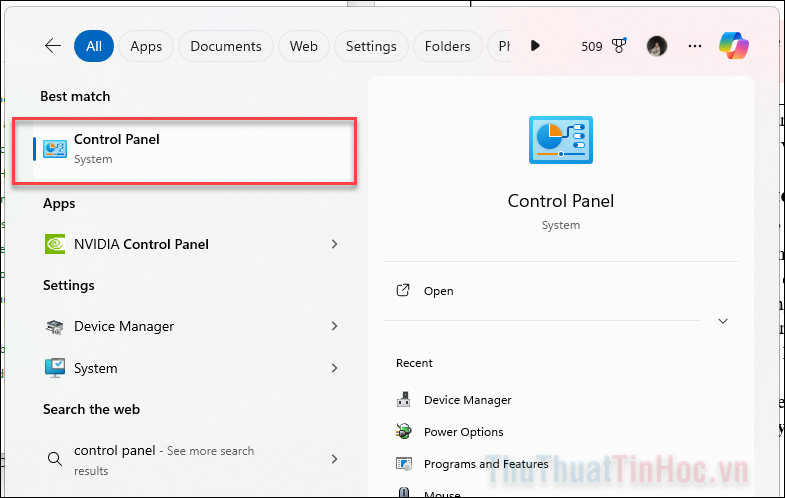
Task: Show more filter tabs with play arrow
Action: tap(535, 46)
